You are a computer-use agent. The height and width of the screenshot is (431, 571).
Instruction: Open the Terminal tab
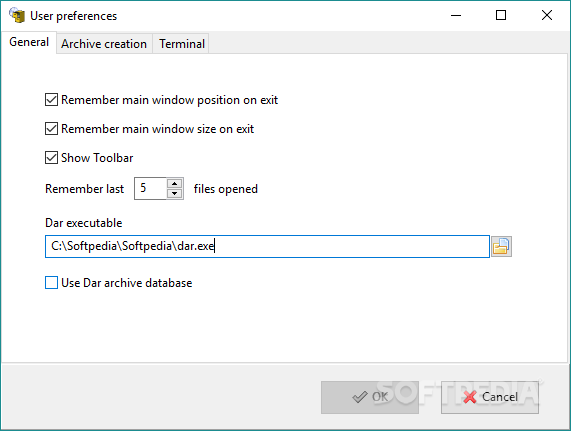point(182,44)
